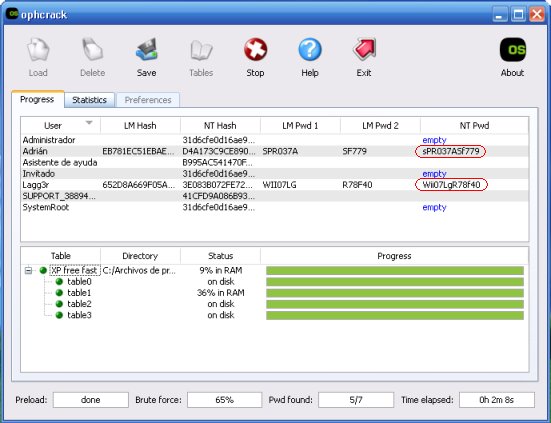Screen dimensions: 551x423
Task: Select the Adrián user row
Action: pyautogui.click(x=274, y=151)
